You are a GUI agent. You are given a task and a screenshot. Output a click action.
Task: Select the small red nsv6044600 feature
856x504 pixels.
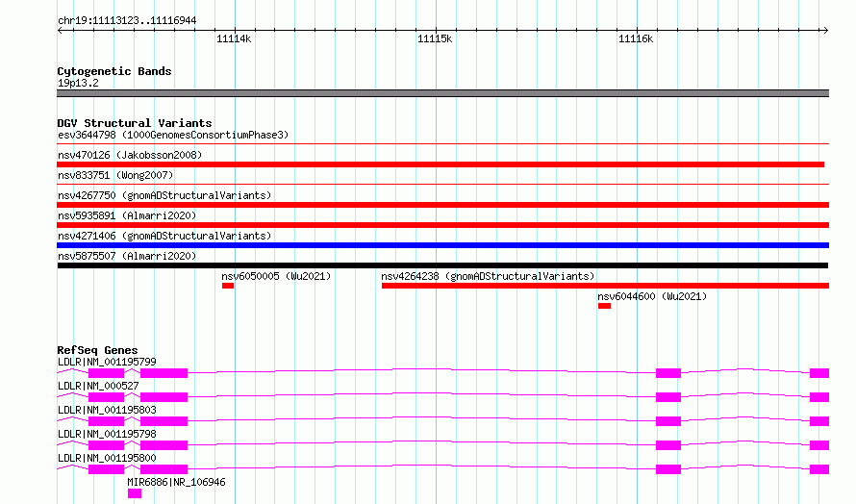604,306
